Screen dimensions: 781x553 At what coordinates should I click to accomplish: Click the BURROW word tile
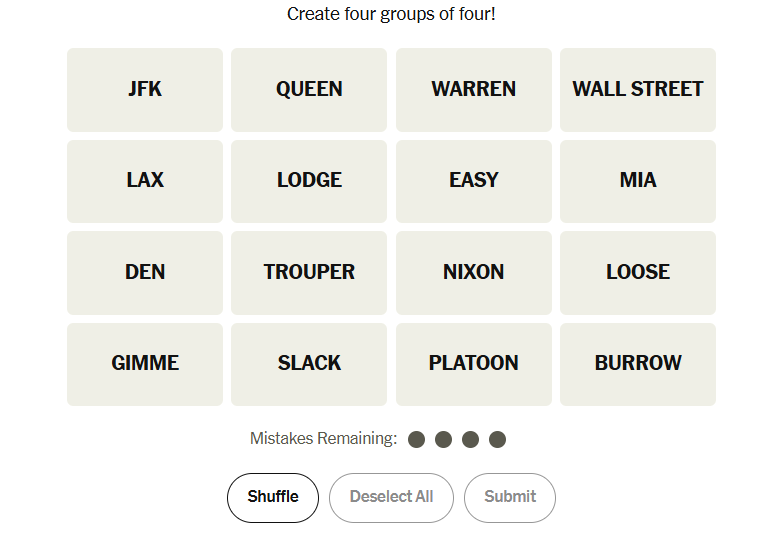pyautogui.click(x=638, y=364)
